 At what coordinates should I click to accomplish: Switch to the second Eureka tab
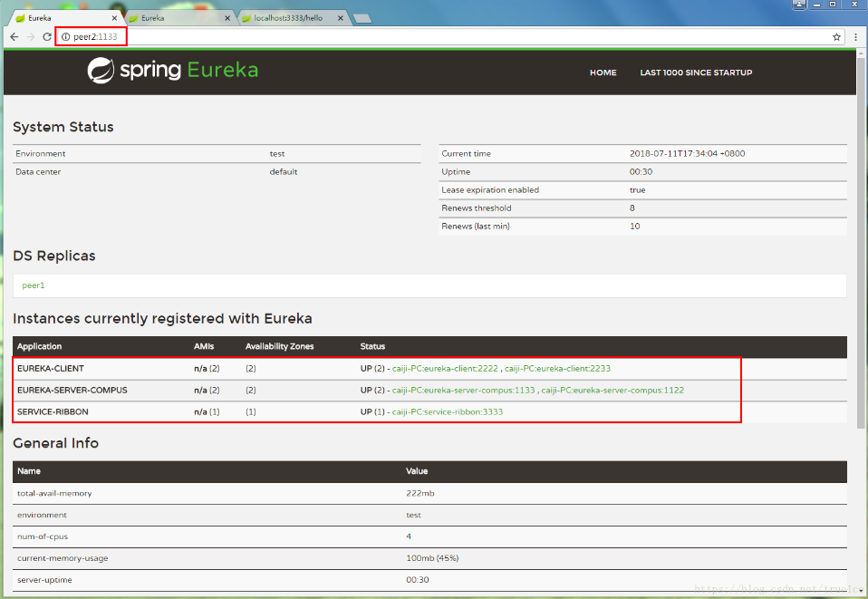[178, 18]
